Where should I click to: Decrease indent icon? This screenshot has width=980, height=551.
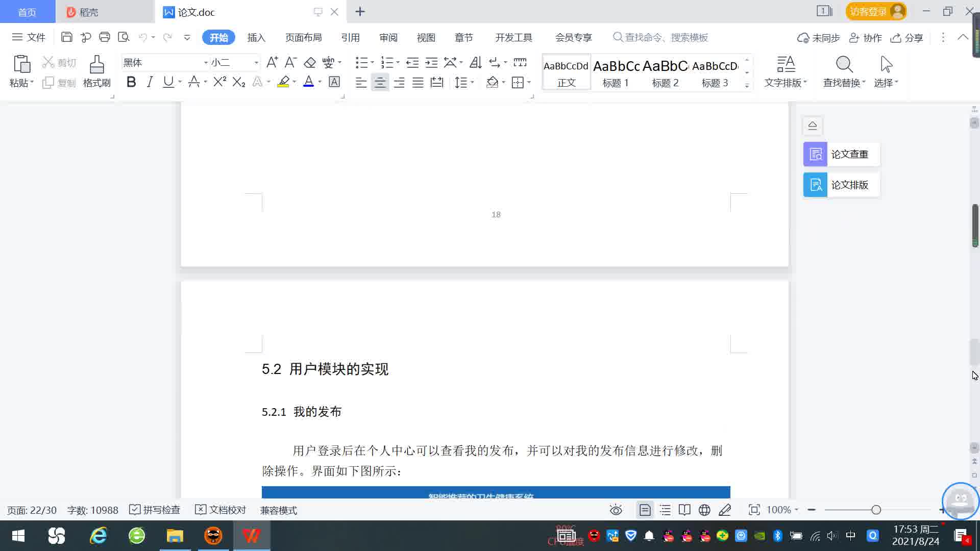(x=412, y=62)
